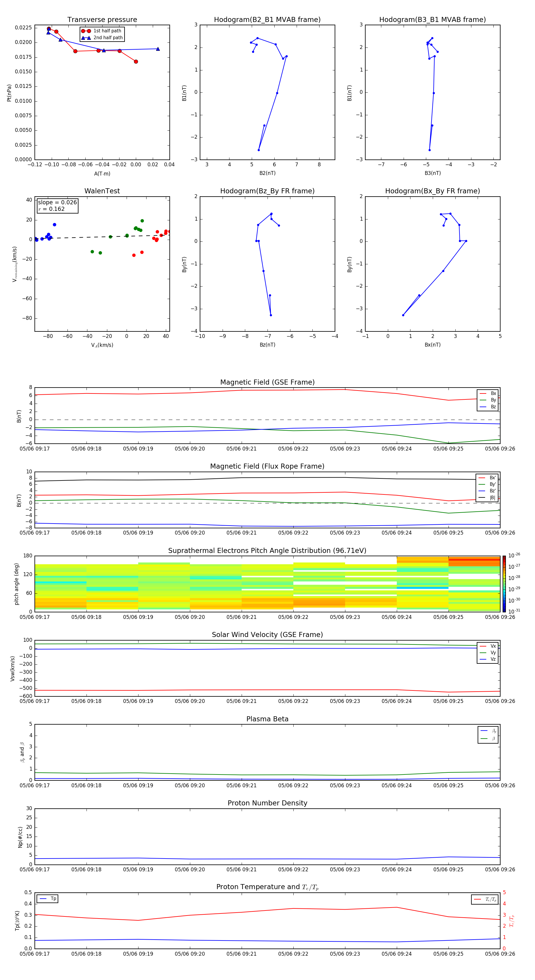
Task: Click the 'By' legend entry in GSE field plot
Action: pos(488,400)
